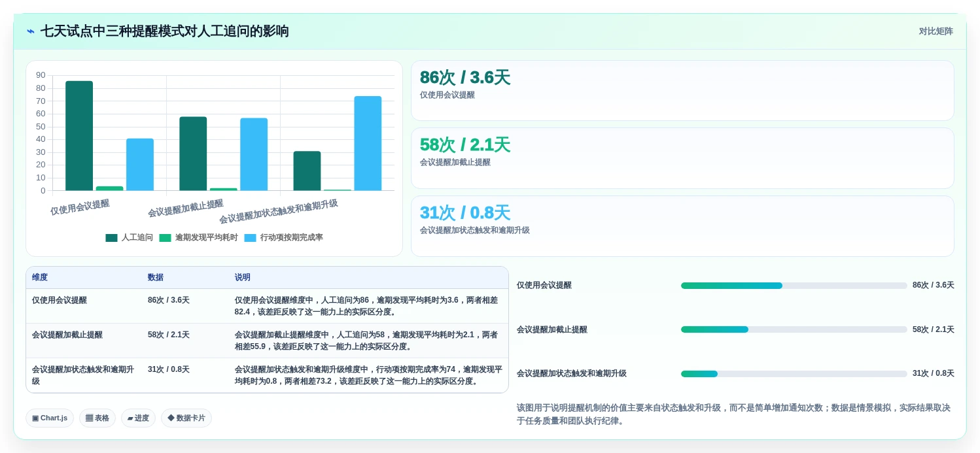Toggle the 行动项按期完成率 legend swatch
980x453 pixels.
click(250, 238)
